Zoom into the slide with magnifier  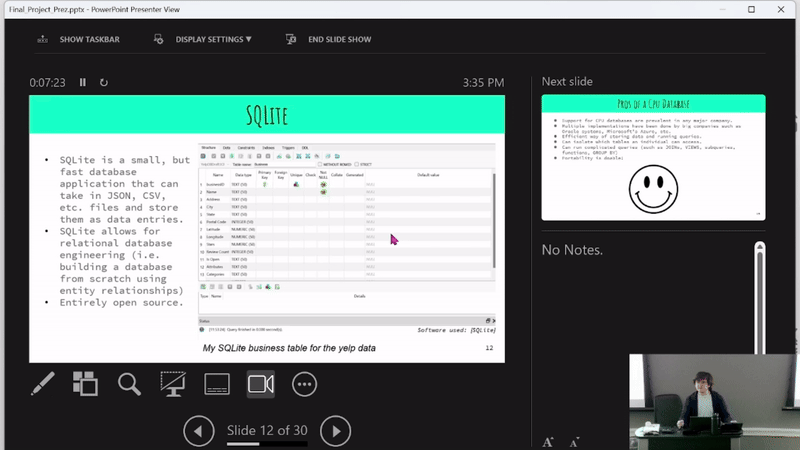pos(129,384)
